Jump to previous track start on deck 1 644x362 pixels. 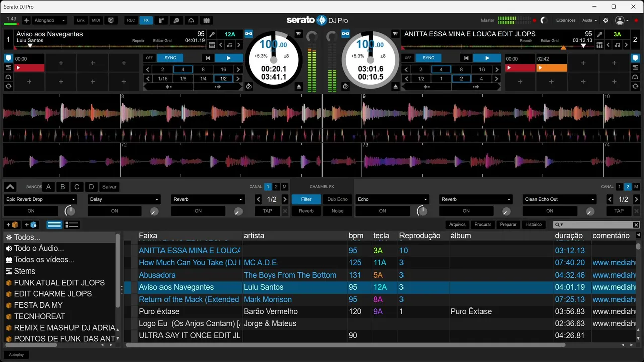(208, 58)
